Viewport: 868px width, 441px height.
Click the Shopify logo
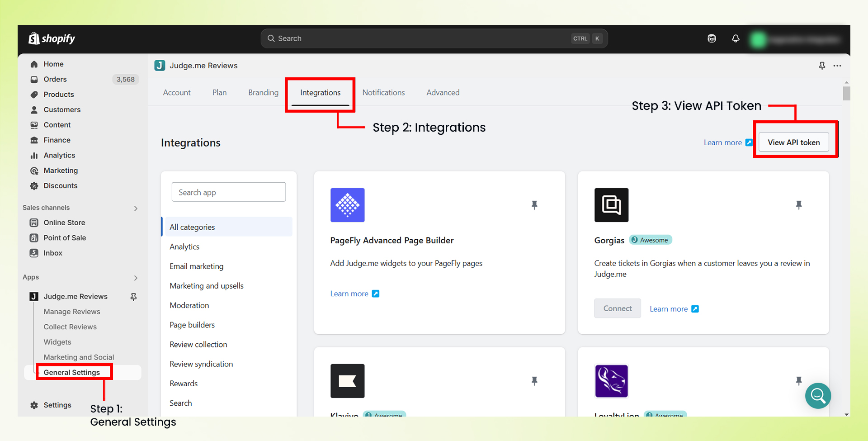pos(52,38)
